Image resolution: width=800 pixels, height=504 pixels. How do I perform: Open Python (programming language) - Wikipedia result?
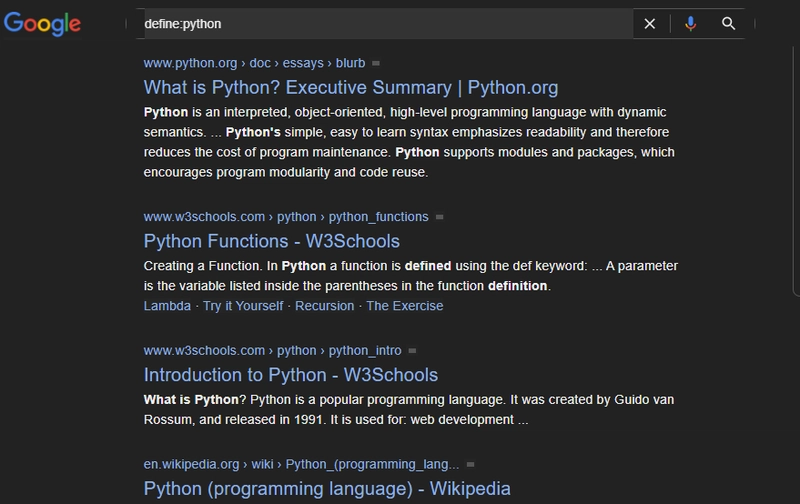(327, 489)
